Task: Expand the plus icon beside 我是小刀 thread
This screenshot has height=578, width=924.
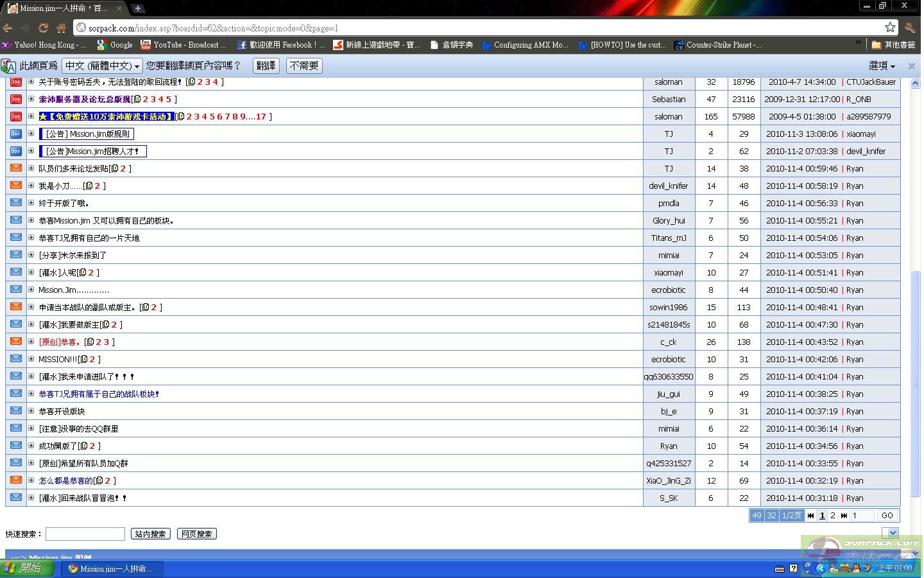Action: [x=31, y=186]
